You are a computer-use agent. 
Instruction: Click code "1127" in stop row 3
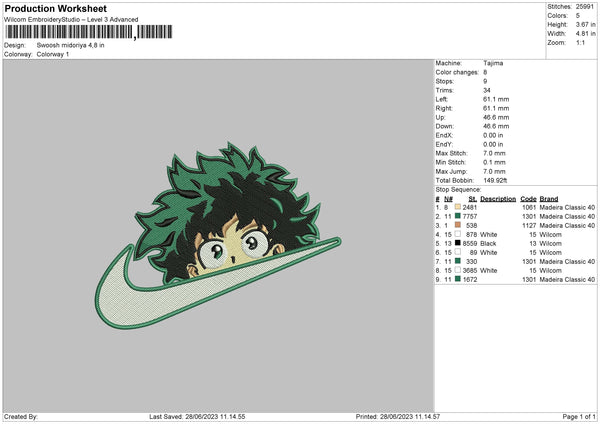click(x=529, y=225)
